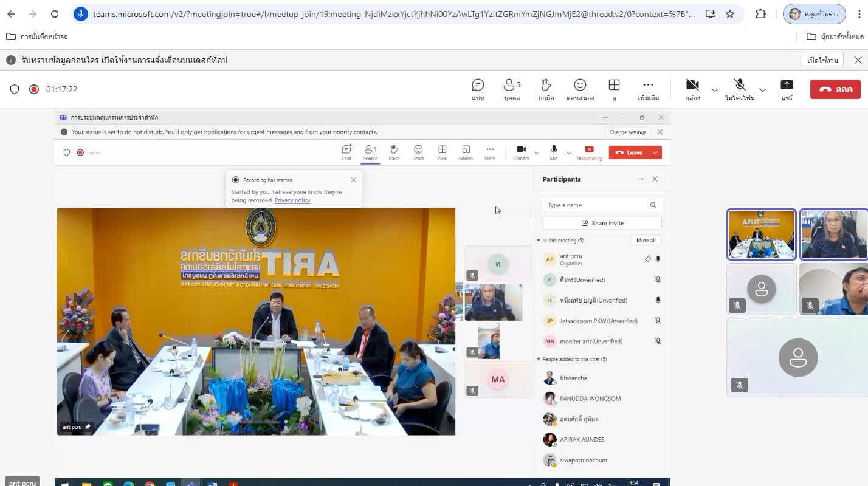
Task: Click Stop sharing in the shared screen
Action: pyautogui.click(x=589, y=152)
